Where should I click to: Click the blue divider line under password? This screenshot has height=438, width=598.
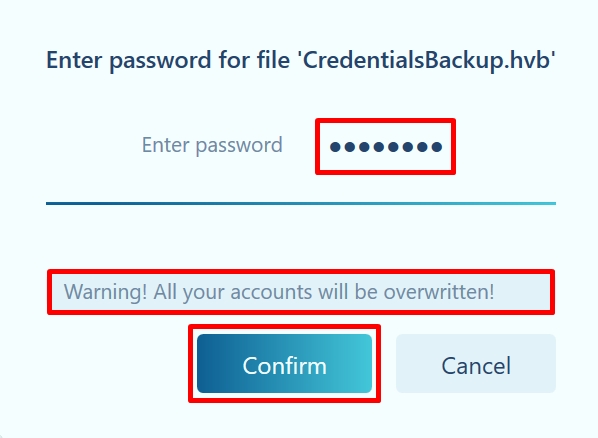pyautogui.click(x=301, y=203)
